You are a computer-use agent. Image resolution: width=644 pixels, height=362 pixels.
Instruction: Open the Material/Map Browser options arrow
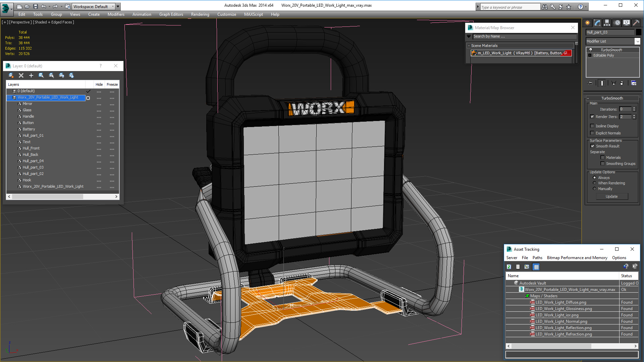pyautogui.click(x=469, y=36)
